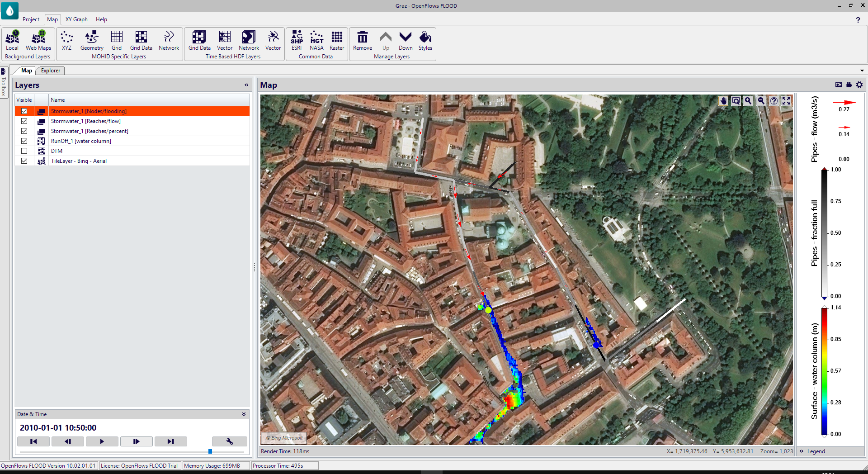The height and width of the screenshot is (474, 868).
Task: Sort layers by Name column header
Action: [x=149, y=100]
